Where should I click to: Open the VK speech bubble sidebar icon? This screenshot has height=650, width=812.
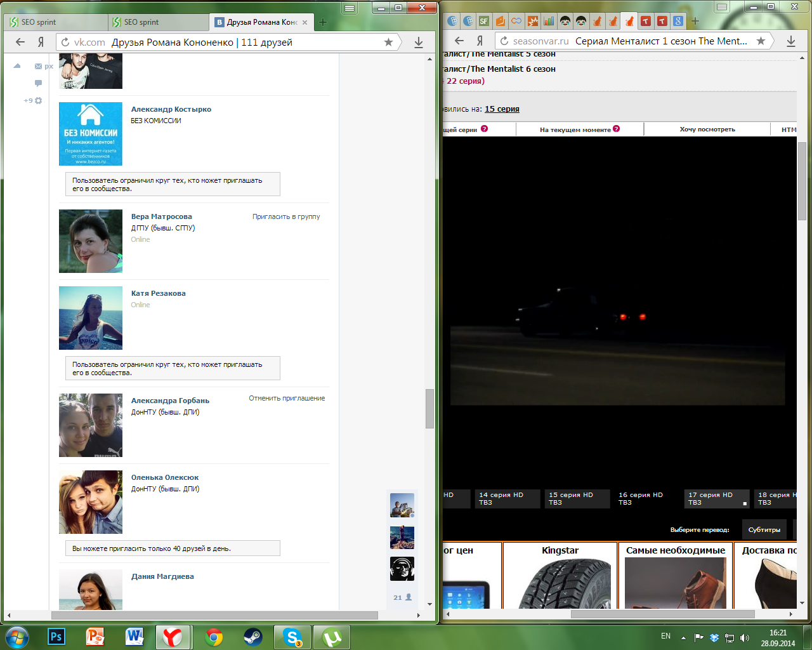pyautogui.click(x=39, y=83)
